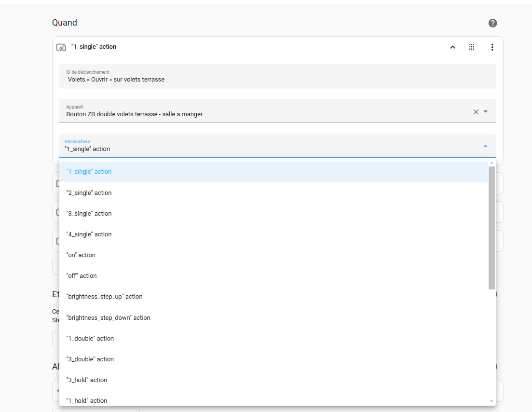The height and width of the screenshot is (412, 532).
Task: Open the Appareil dropdown arrow
Action: coord(486,112)
